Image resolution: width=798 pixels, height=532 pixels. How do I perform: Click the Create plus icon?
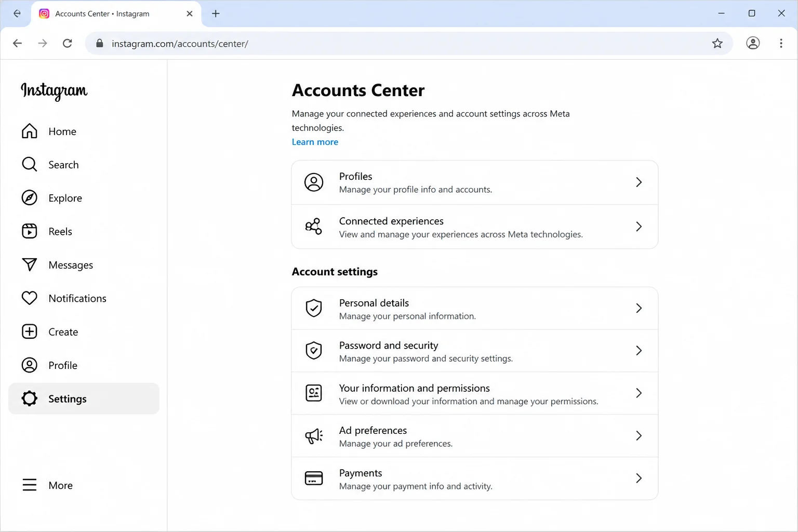pyautogui.click(x=30, y=331)
